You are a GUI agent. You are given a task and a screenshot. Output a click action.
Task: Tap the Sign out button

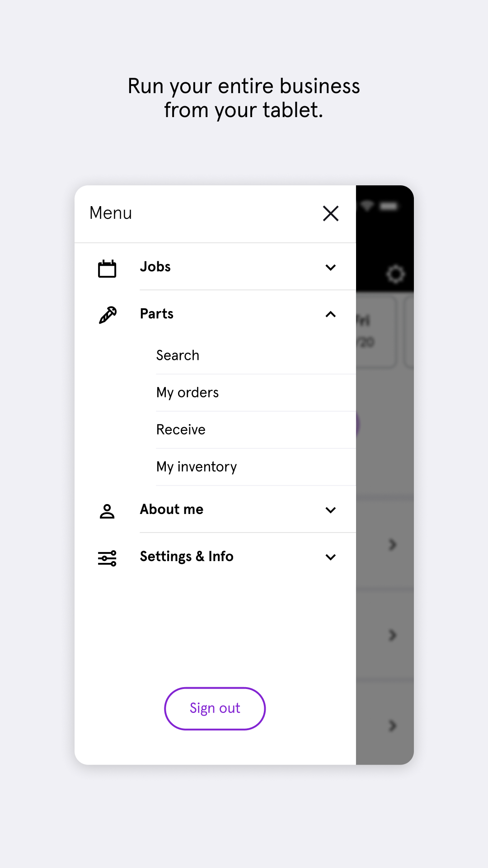[215, 708]
